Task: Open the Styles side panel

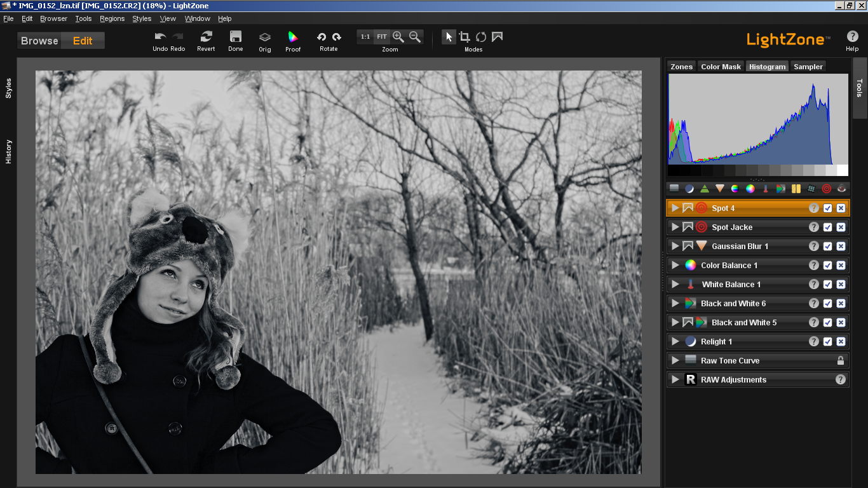Action: (9, 88)
